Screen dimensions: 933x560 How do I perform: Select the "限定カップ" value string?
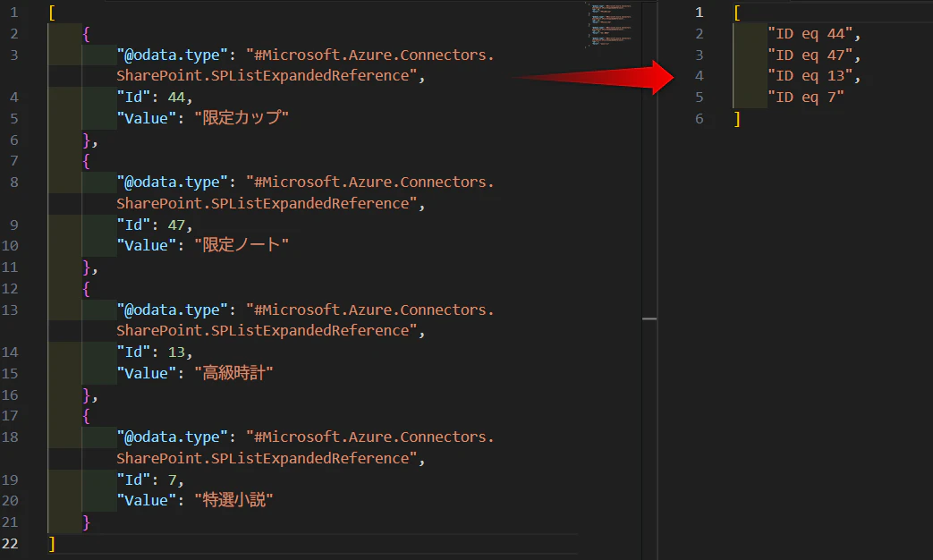(242, 118)
